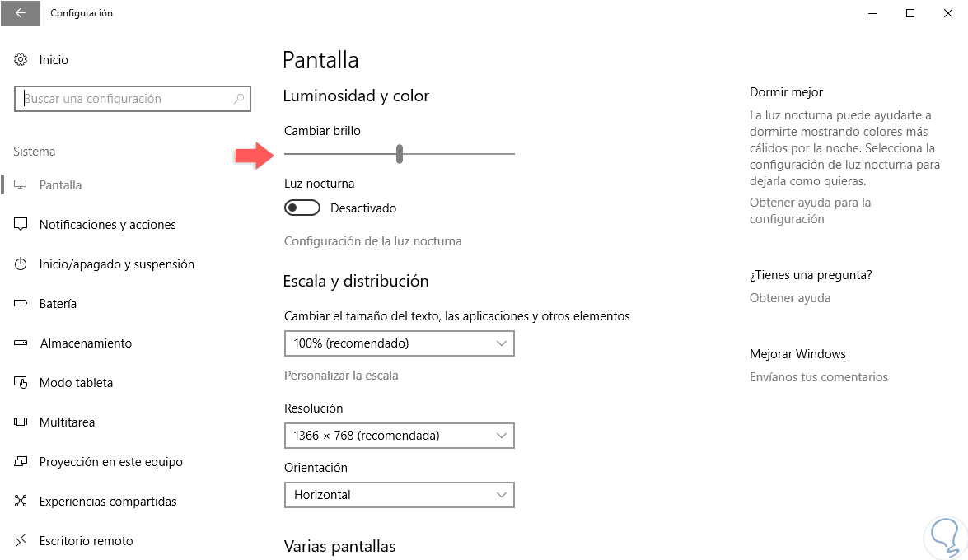Click the Multitarea icon
Viewport: 968px width, 560px height.
21,422
